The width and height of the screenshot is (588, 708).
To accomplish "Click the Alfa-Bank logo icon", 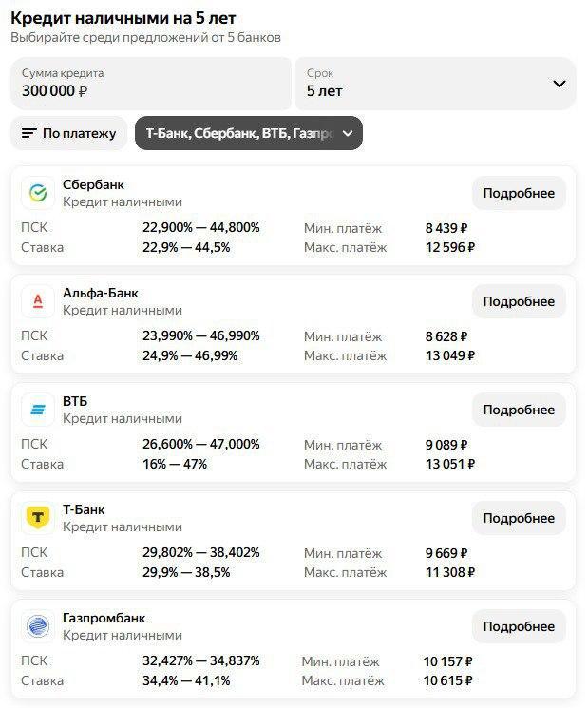I will [38, 301].
